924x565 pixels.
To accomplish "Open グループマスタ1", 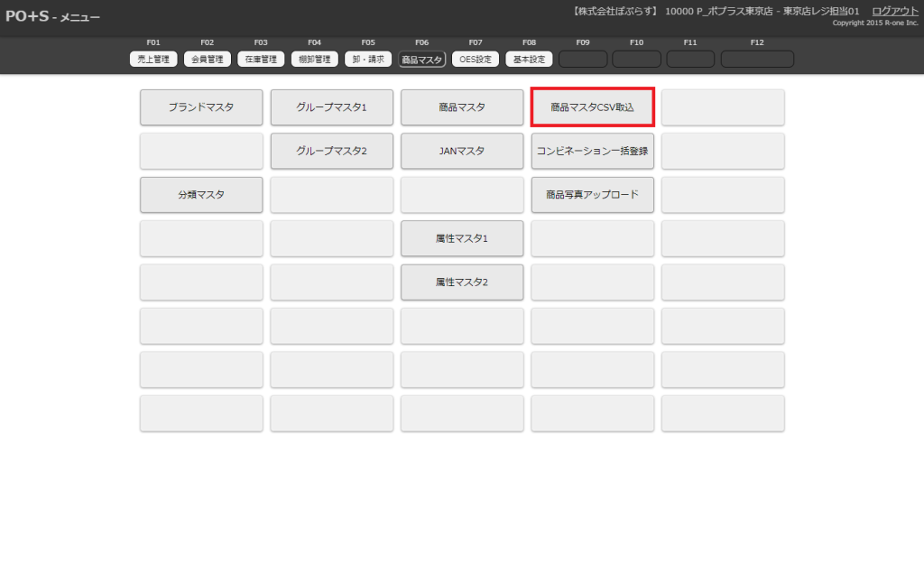I will tap(332, 107).
